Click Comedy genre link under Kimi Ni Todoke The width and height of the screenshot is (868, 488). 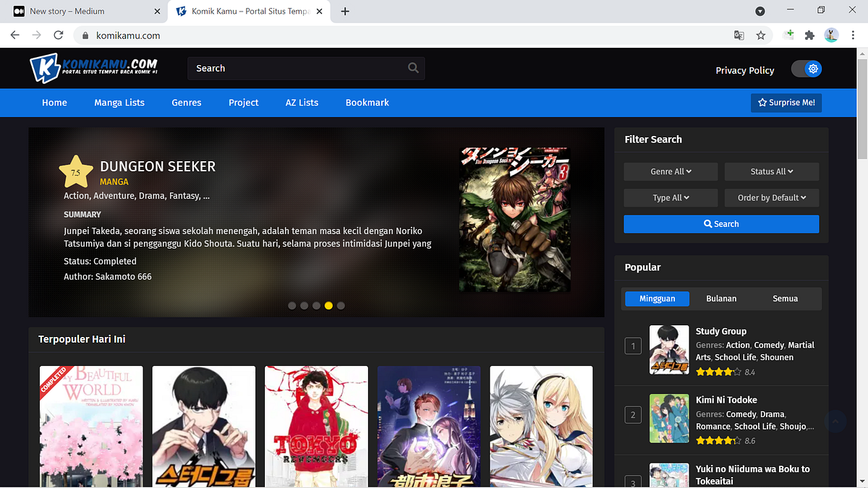coord(741,414)
